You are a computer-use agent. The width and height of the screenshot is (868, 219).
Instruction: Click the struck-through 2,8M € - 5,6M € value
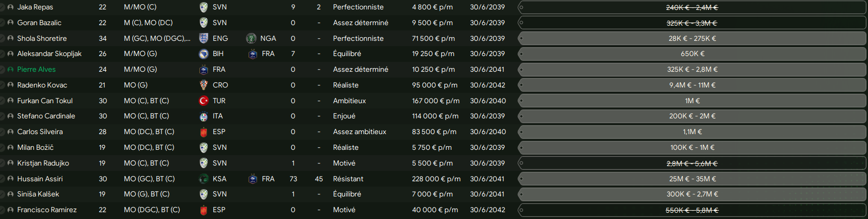(692, 163)
